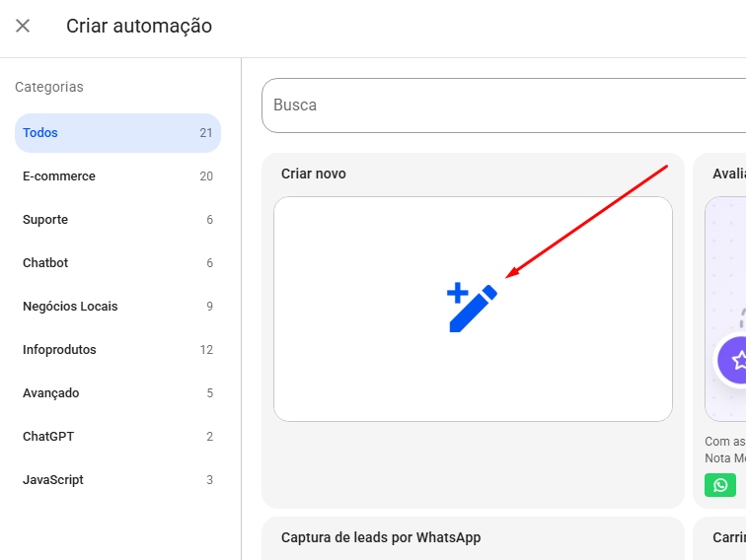Click the Categorias label
This screenshot has width=746, height=560.
[49, 87]
